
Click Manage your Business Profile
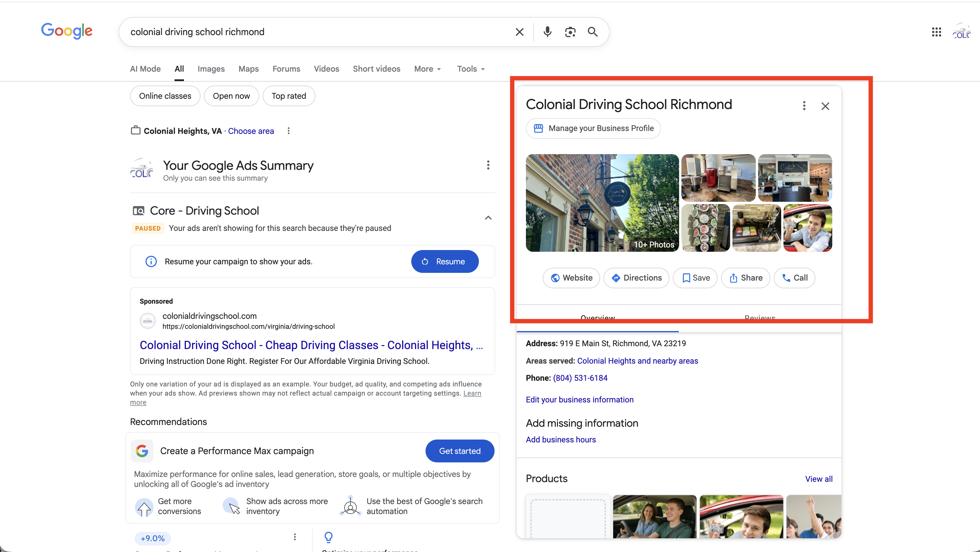click(x=593, y=128)
